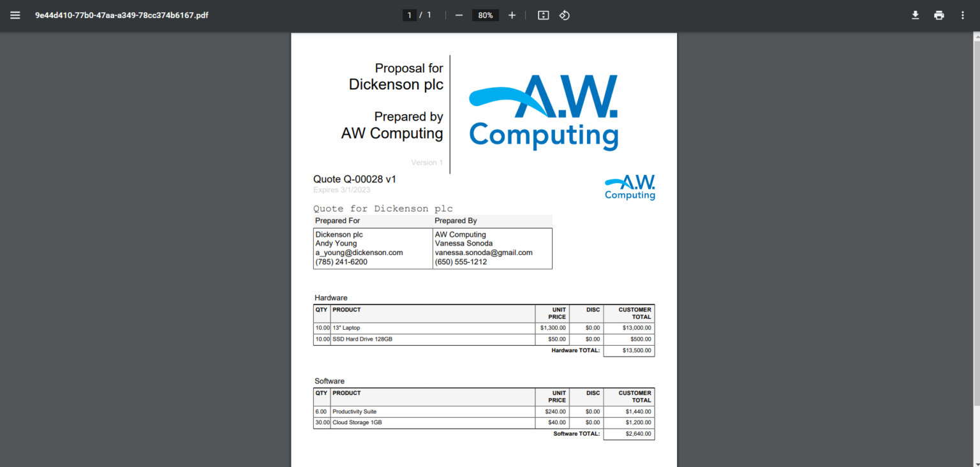Viewport: 980px width, 467px height.
Task: Click the a_young@dickenson.com email
Action: (x=359, y=253)
